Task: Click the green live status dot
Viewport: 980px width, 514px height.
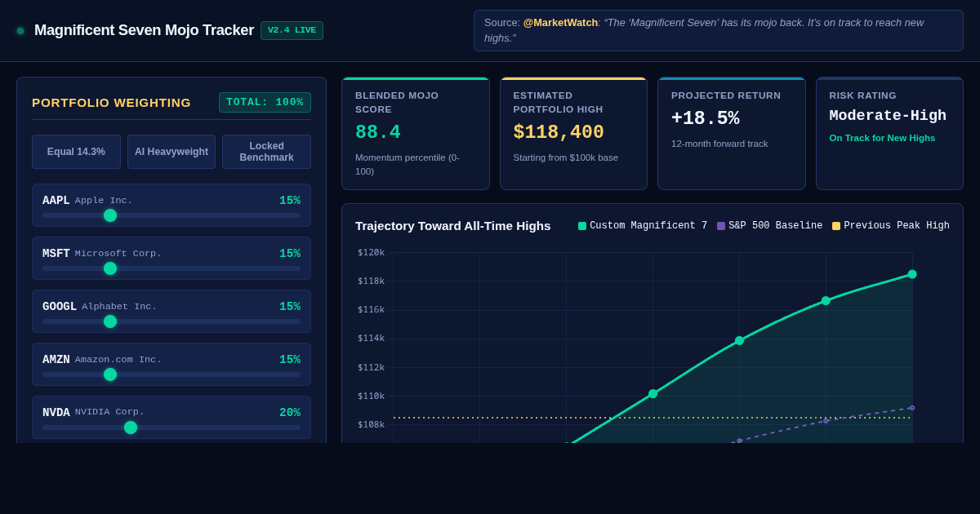Action: coord(20,31)
